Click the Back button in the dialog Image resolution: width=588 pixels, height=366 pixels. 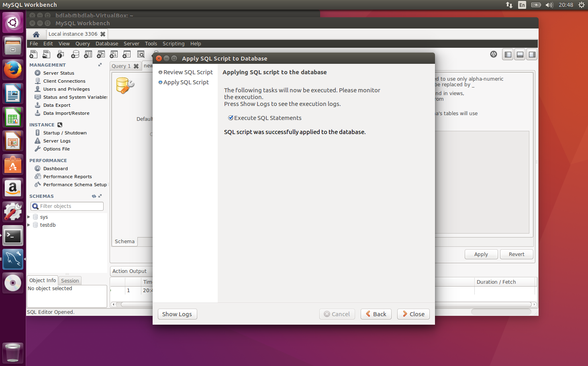click(x=376, y=314)
